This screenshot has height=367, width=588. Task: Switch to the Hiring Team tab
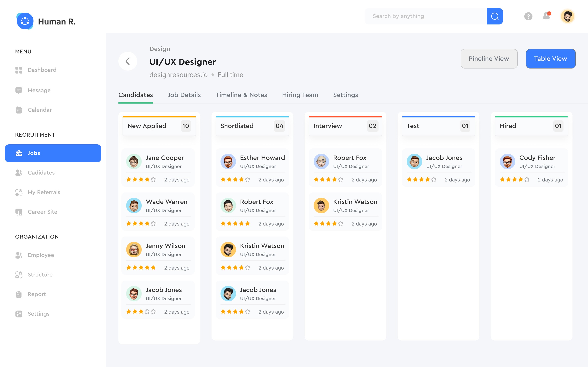click(x=300, y=95)
